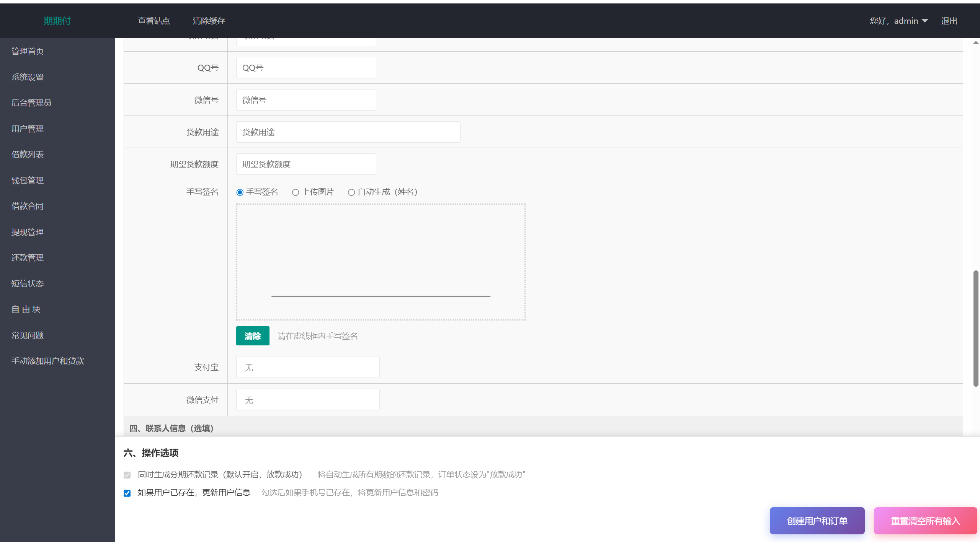This screenshot has height=542, width=980.
Task: Click the 清除 signature clear button
Action: coord(253,336)
